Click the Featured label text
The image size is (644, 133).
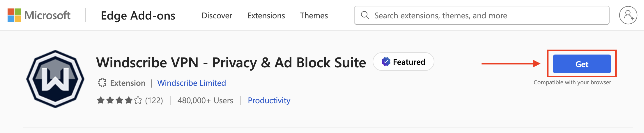click(409, 62)
